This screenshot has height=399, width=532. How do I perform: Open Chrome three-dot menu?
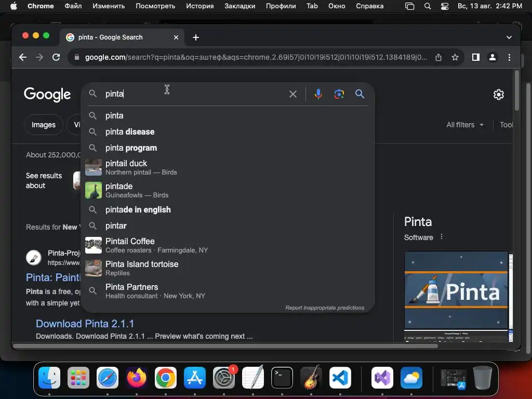pyautogui.click(x=509, y=57)
